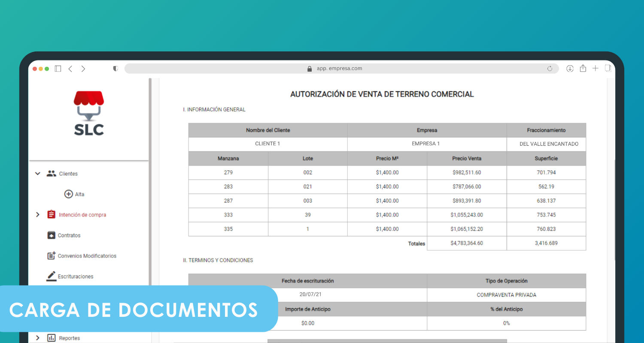Expand the Intención de compra chevron
This screenshot has width=644, height=343.
(x=38, y=215)
